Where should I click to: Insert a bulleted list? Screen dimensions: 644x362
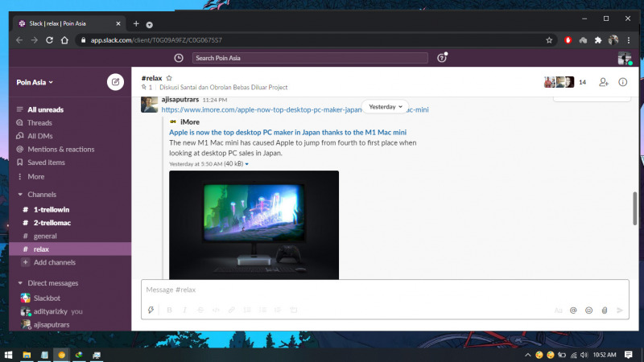pos(263,310)
